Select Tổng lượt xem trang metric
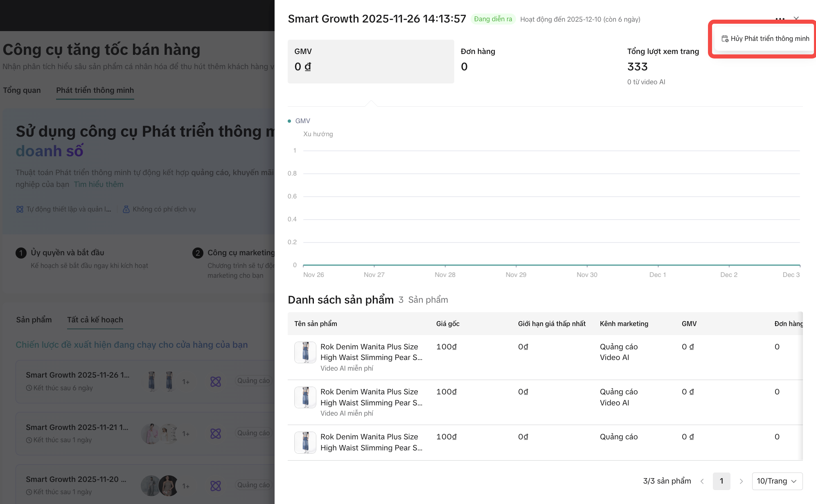Viewport: 816px width, 504px height. 663,61
